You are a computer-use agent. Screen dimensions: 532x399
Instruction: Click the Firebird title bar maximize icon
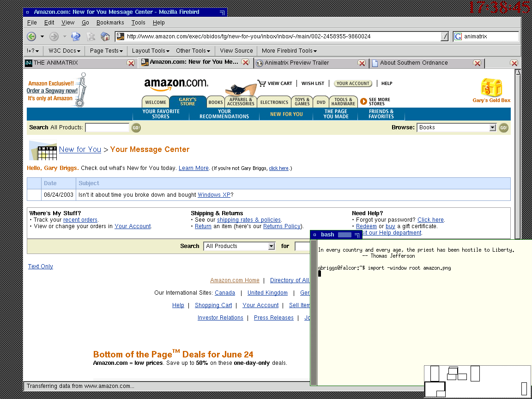click(222, 12)
